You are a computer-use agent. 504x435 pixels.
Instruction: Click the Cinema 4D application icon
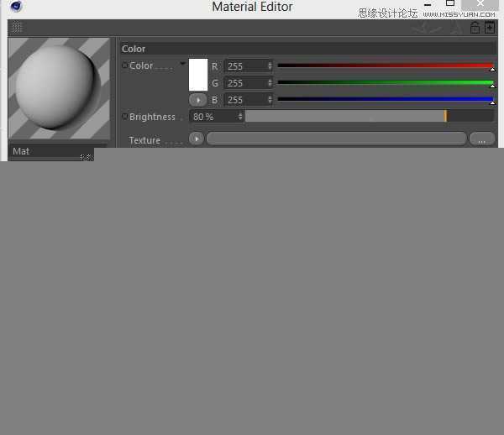point(16,6)
